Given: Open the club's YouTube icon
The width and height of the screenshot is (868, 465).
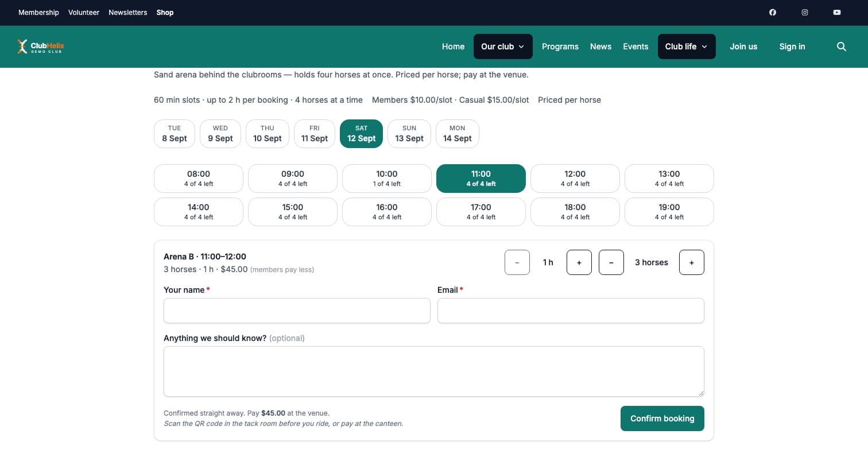Looking at the screenshot, I should (x=837, y=13).
